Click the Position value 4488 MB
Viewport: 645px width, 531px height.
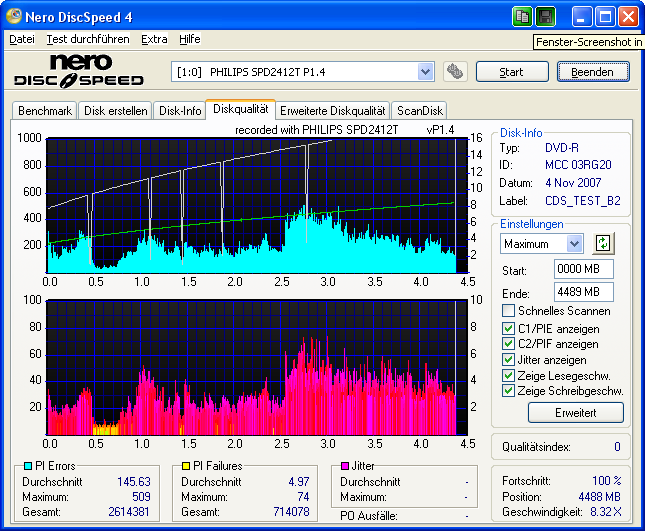coord(599,496)
